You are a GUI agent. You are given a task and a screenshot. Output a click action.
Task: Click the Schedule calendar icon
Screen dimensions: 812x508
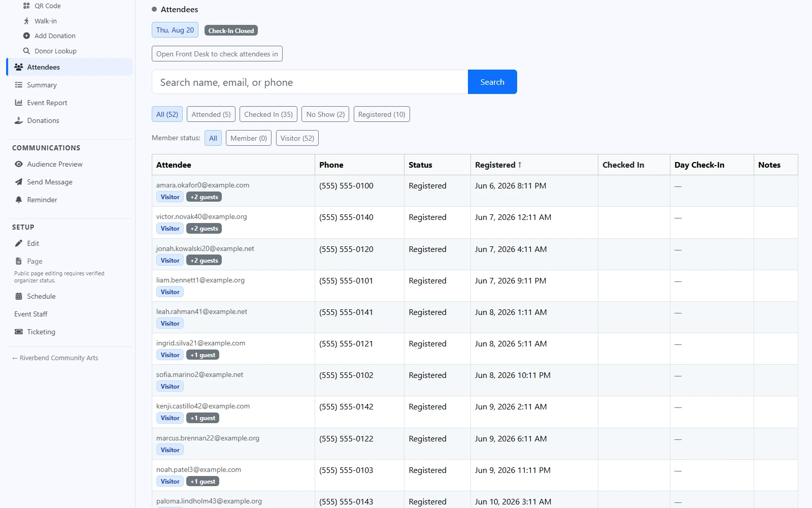[x=19, y=296]
